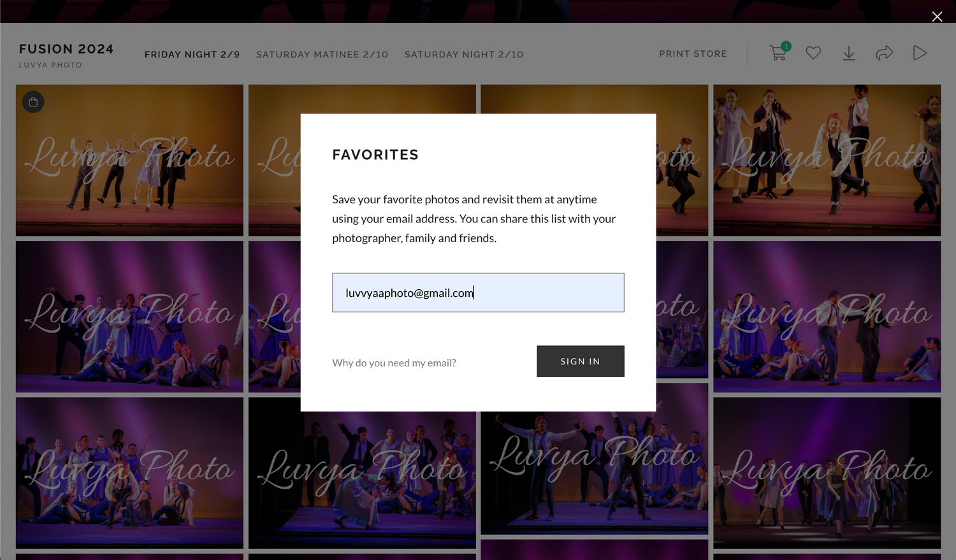Click the Favorites dialog heading
The height and width of the screenshot is (560, 956).
tap(375, 155)
